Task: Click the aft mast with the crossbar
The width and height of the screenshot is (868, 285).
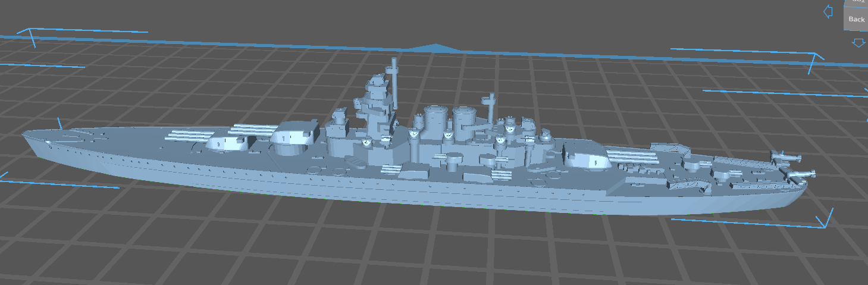Action: (491, 106)
